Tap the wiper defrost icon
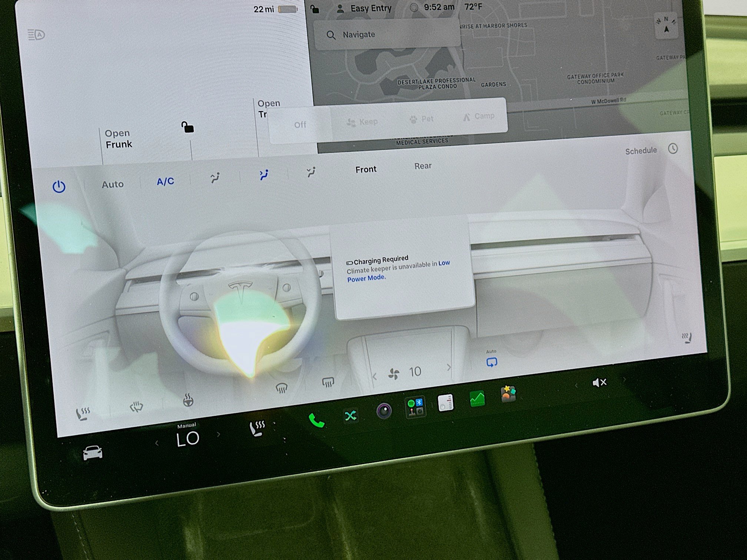This screenshot has height=560, width=747. click(x=136, y=407)
